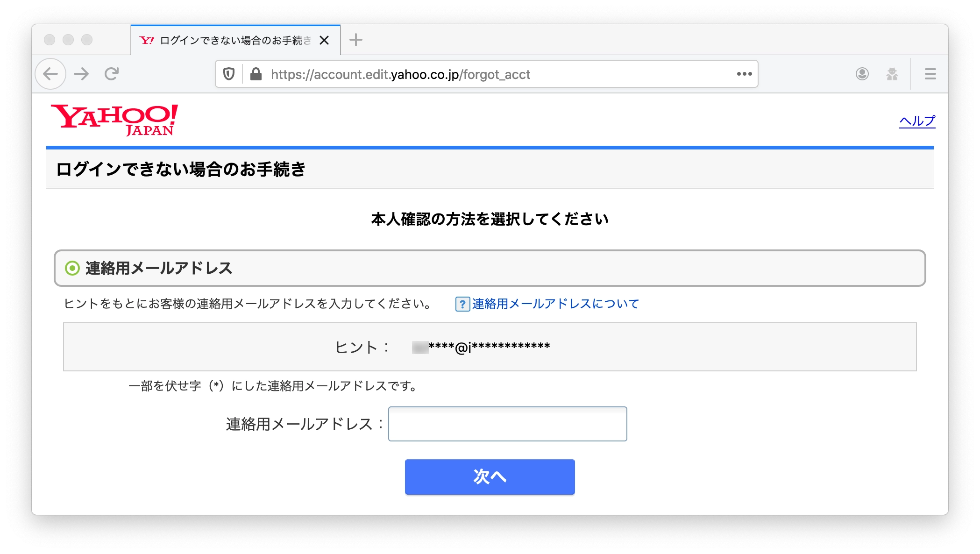Screen dimensions: 980x554
Task: Click the browser back arrow button
Action: coord(50,74)
